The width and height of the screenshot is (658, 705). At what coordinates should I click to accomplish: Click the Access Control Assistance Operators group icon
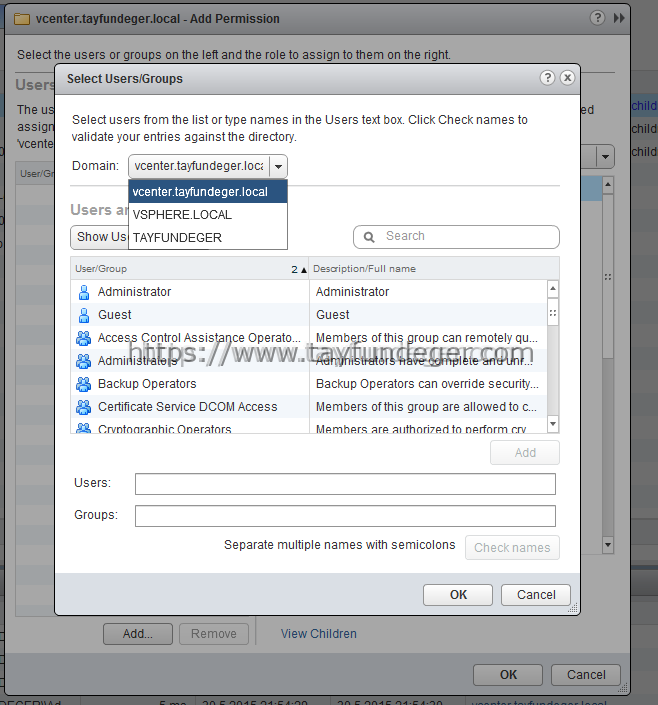[83, 338]
